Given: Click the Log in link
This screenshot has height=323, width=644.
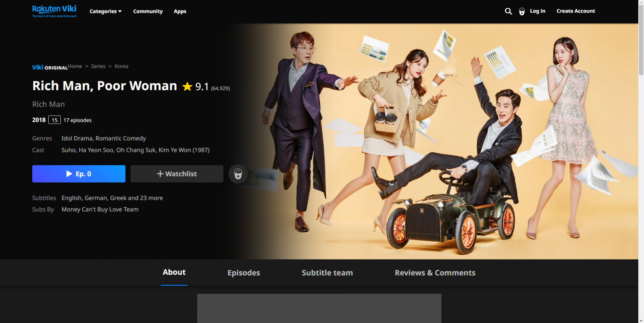Looking at the screenshot, I should point(537,11).
